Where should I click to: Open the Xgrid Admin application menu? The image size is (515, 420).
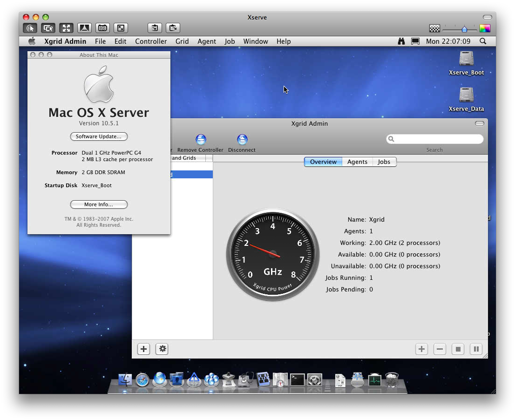[65, 41]
